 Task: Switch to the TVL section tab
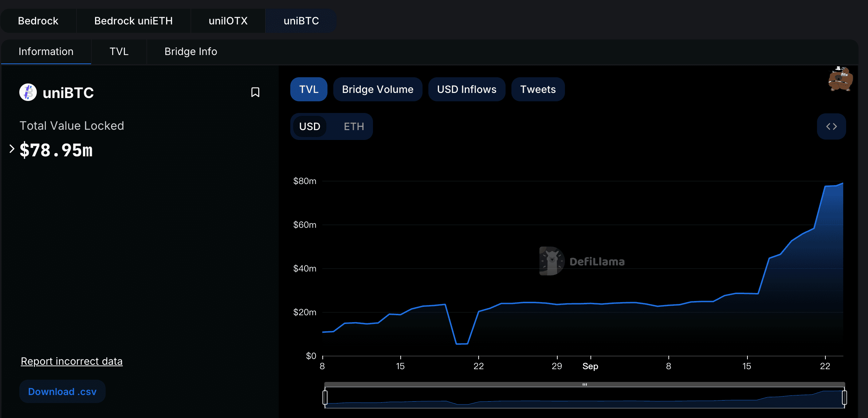(119, 52)
